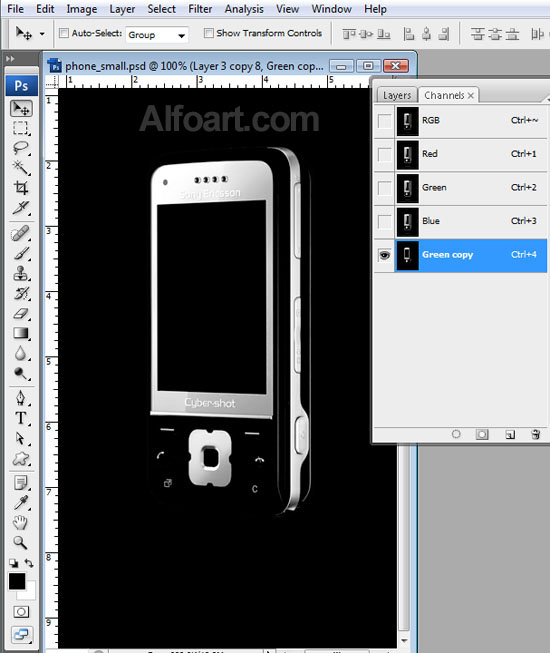
Task: Align left edges in options bar
Action: pyautogui.click(x=409, y=34)
